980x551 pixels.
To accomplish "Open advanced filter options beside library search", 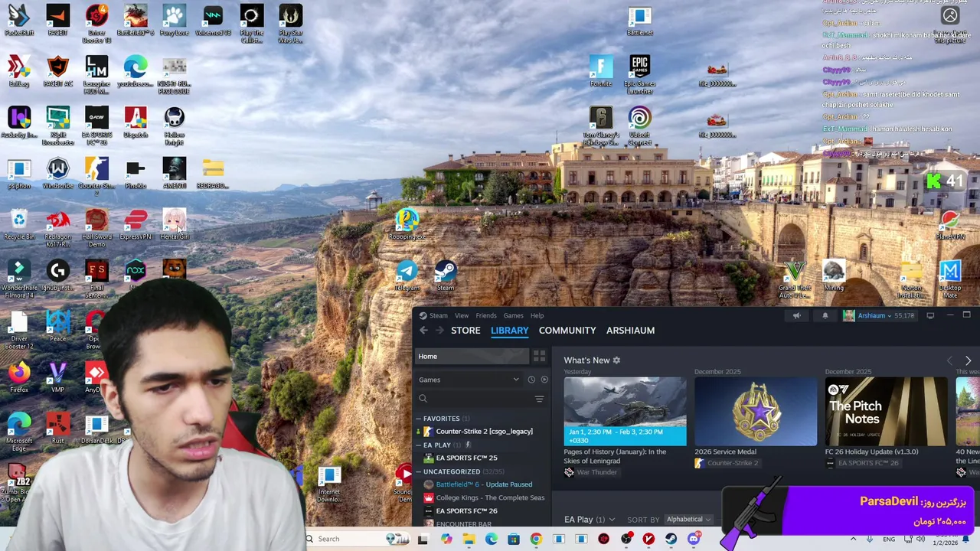I will click(x=539, y=399).
